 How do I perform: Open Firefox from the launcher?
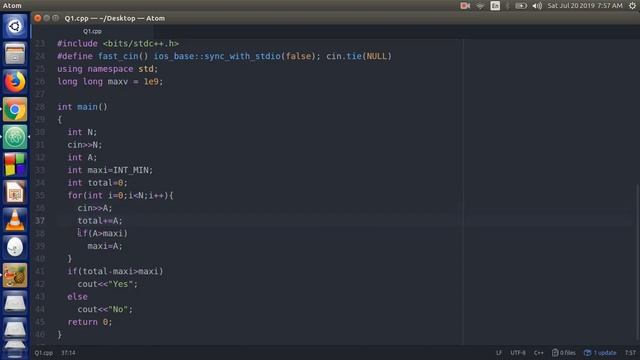pyautogui.click(x=15, y=82)
